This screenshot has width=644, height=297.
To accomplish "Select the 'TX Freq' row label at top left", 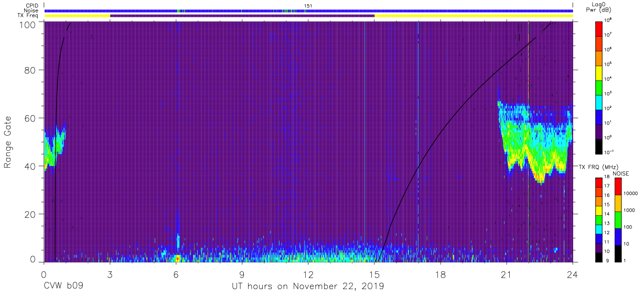I will [28, 16].
